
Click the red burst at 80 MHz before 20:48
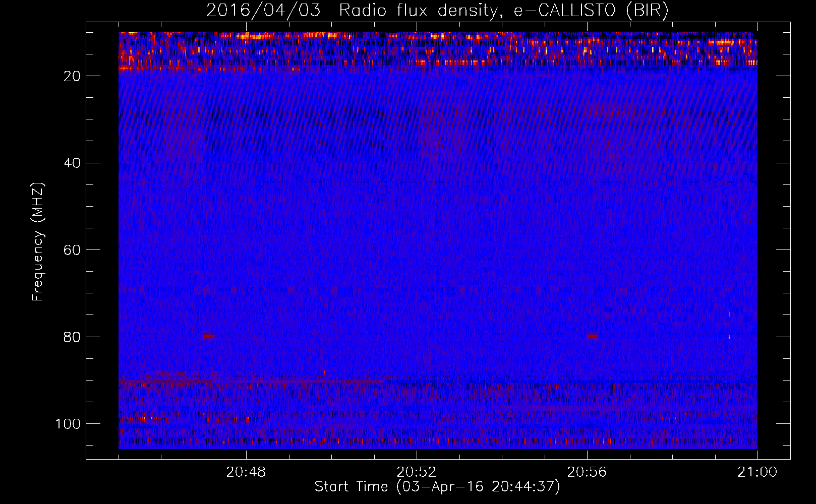(208, 335)
